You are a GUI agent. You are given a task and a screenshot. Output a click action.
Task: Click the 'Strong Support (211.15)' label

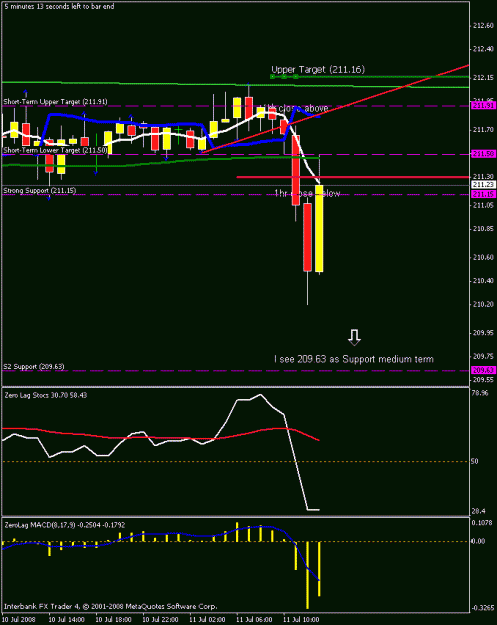coord(39,191)
